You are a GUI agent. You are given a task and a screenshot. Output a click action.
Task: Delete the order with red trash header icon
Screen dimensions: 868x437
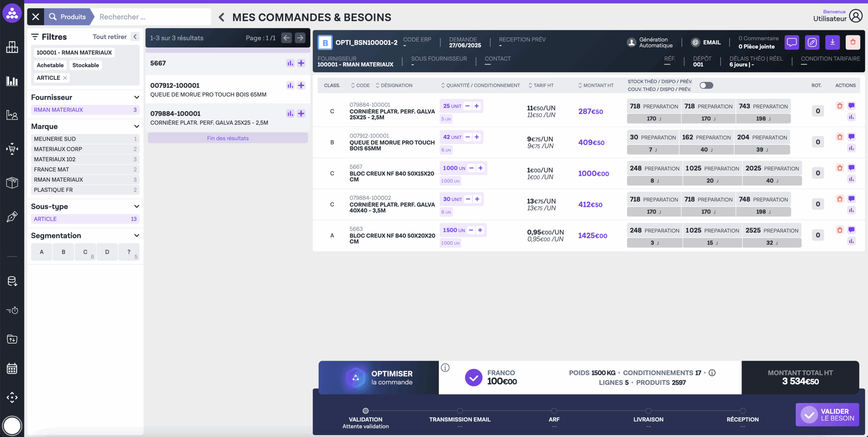click(852, 42)
